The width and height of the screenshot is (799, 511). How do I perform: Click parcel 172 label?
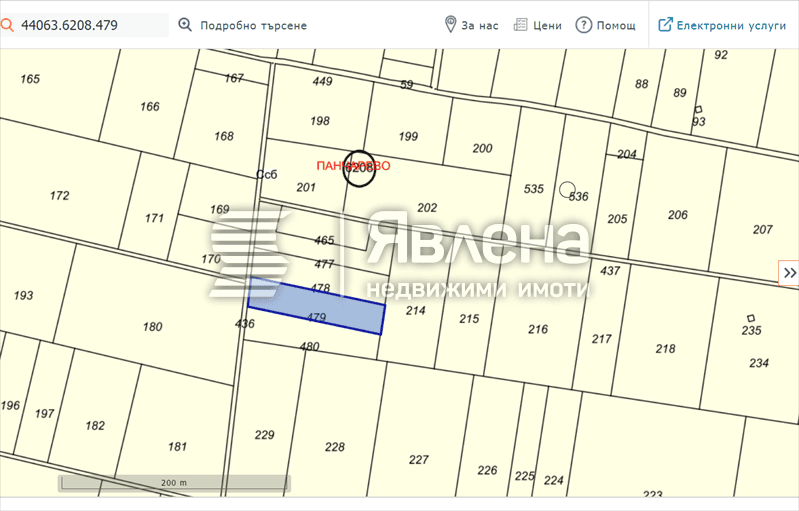click(x=59, y=195)
